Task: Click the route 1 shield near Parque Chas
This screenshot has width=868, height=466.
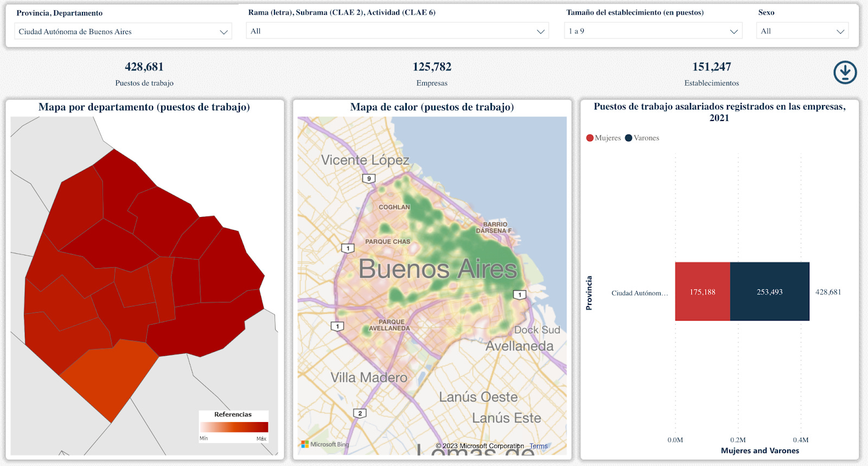Action: [x=348, y=248]
